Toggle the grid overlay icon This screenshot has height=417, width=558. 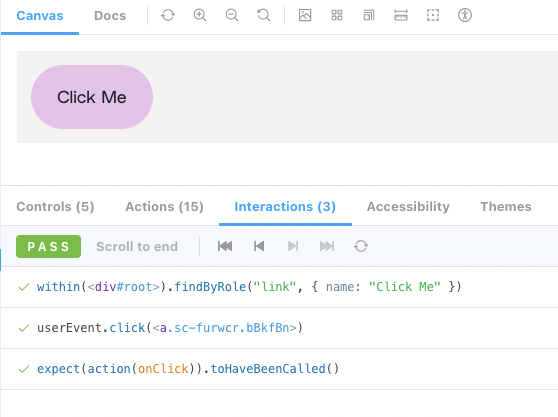pyautogui.click(x=337, y=15)
